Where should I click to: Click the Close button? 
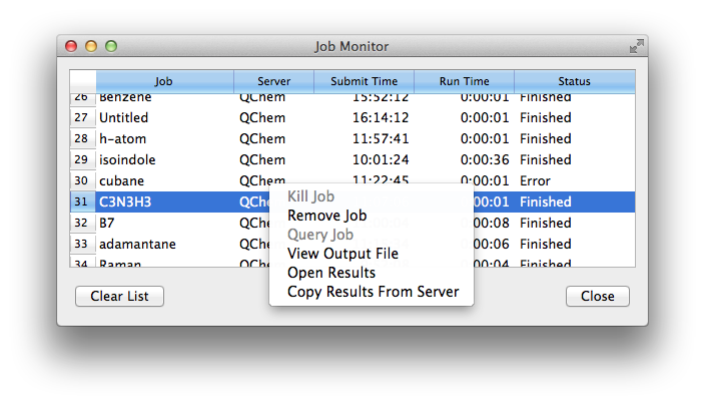(597, 297)
